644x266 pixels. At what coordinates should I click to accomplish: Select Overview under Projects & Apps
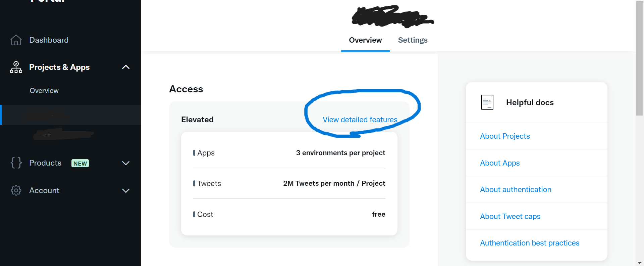(x=44, y=91)
